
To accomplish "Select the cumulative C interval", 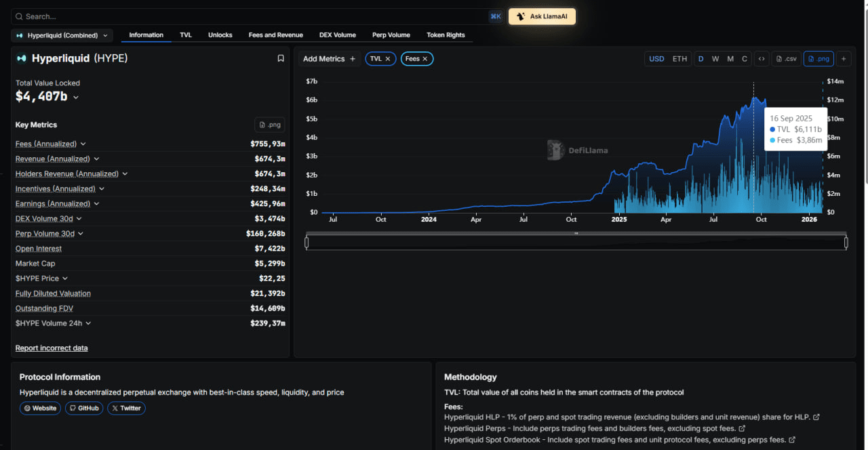I will pos(745,59).
